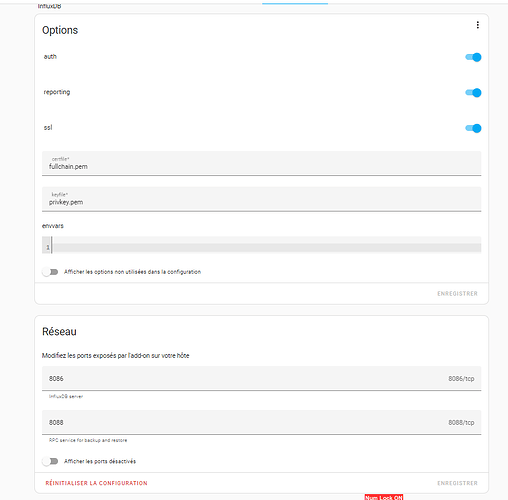Enable showing unused configuration options
Viewport: 508px width, 500px height.
(50, 272)
